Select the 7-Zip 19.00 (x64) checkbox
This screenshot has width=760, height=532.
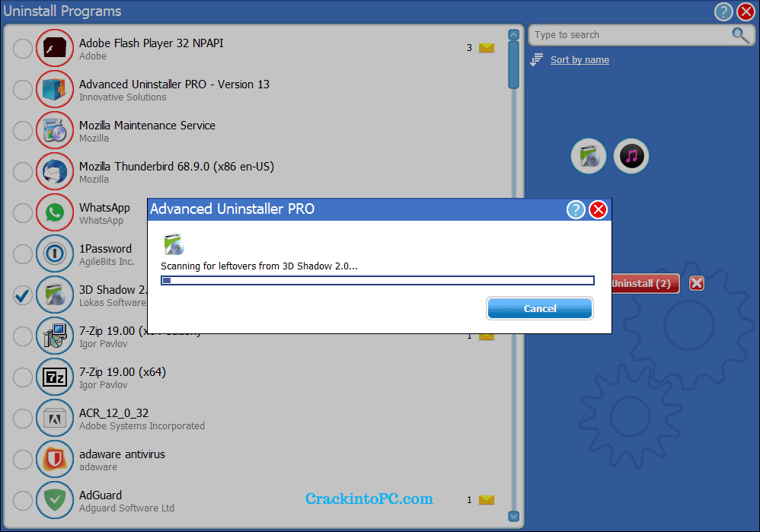pyautogui.click(x=23, y=377)
